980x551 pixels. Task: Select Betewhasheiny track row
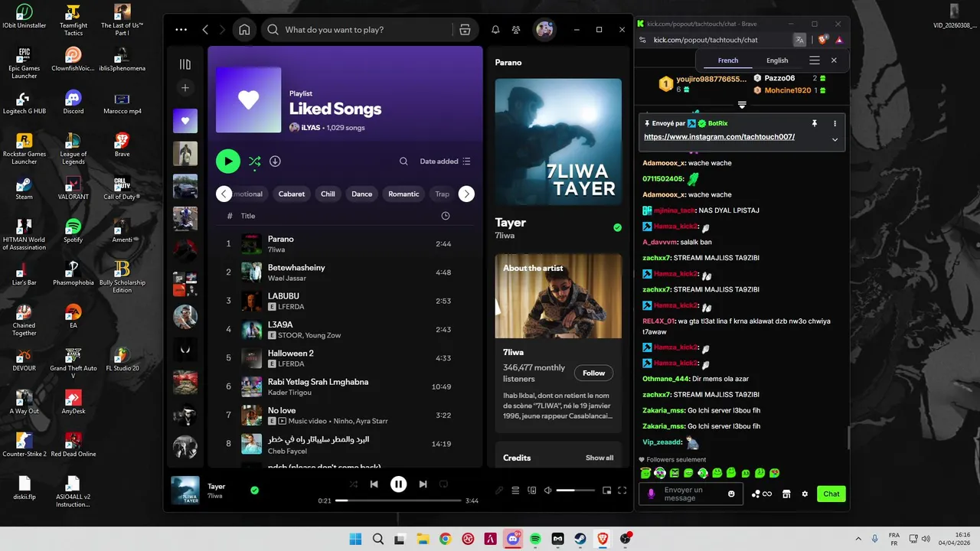point(345,272)
